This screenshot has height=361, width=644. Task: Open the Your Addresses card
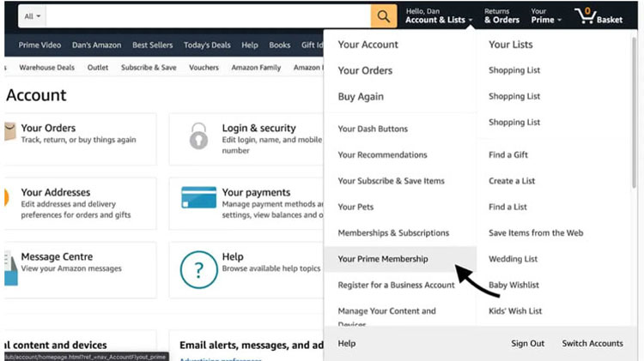pyautogui.click(x=81, y=203)
